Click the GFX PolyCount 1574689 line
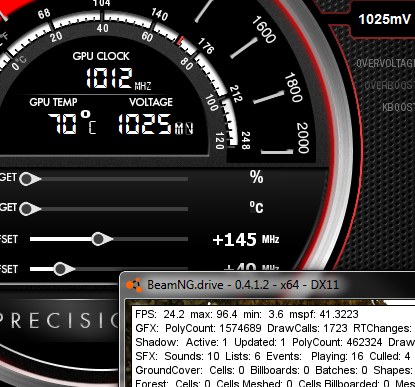The height and width of the screenshot is (387, 415). pos(273,328)
